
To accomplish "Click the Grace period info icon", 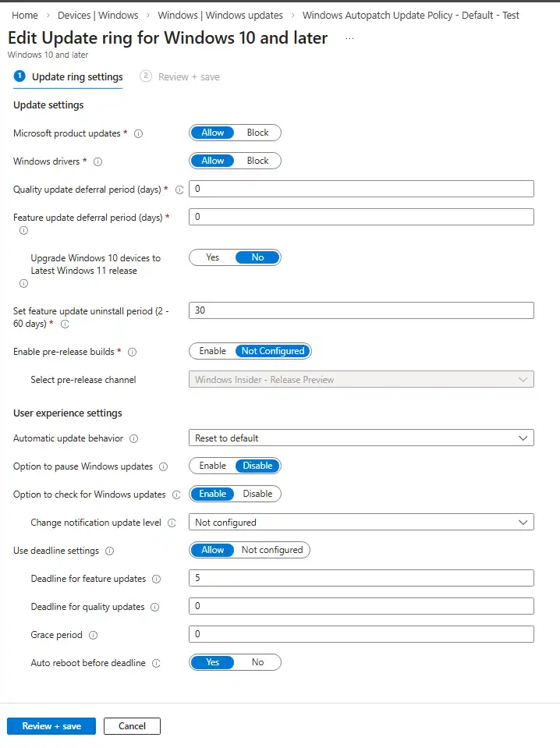I will 93,635.
